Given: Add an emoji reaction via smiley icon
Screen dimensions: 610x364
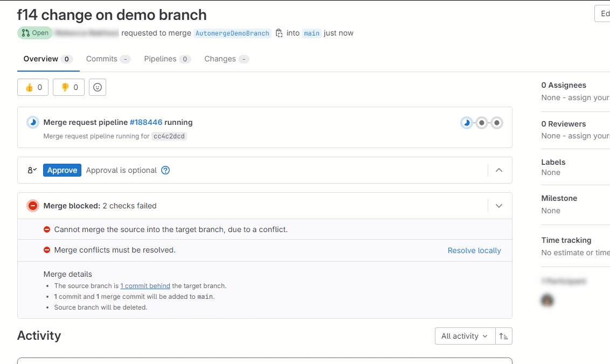Looking at the screenshot, I should 98,87.
